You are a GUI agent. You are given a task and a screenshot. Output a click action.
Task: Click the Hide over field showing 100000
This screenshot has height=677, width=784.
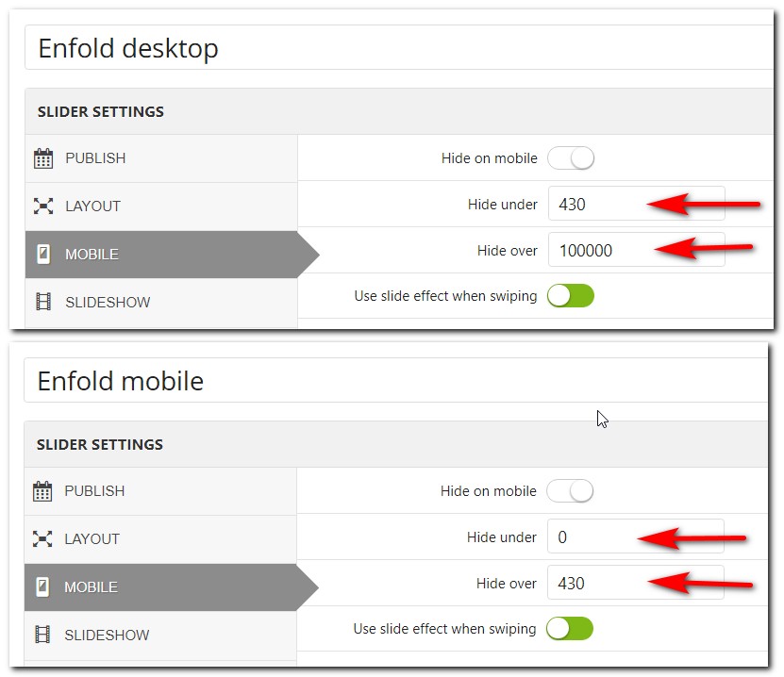pyautogui.click(x=637, y=249)
